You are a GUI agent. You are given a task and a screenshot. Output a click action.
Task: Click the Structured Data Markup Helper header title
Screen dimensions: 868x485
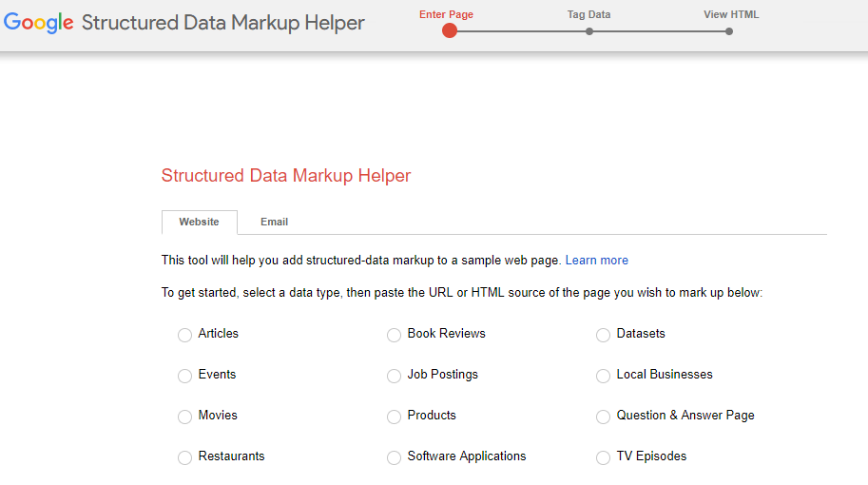(x=223, y=23)
